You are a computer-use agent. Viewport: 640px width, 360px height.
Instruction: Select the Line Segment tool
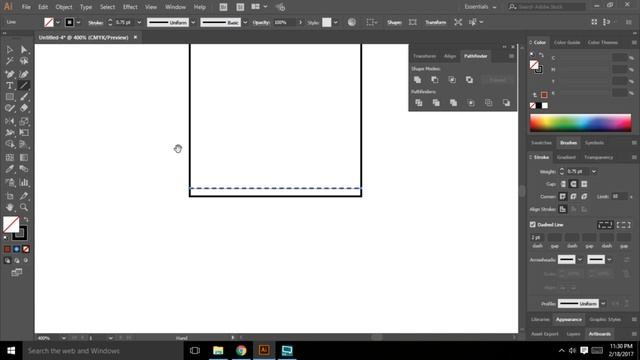tap(24, 86)
